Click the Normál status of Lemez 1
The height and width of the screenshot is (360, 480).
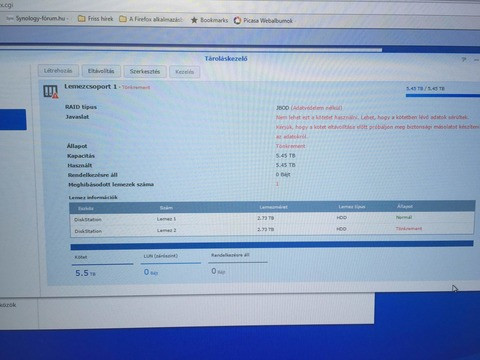click(x=404, y=217)
